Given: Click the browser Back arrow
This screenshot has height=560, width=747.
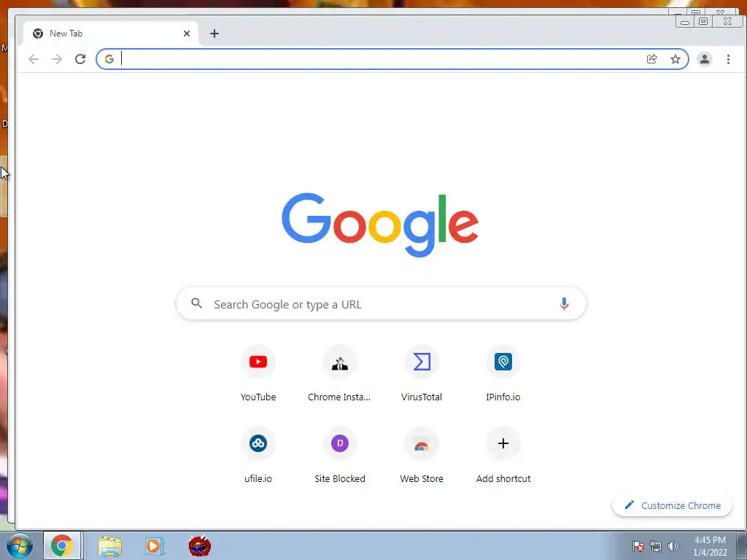Looking at the screenshot, I should click(x=34, y=59).
